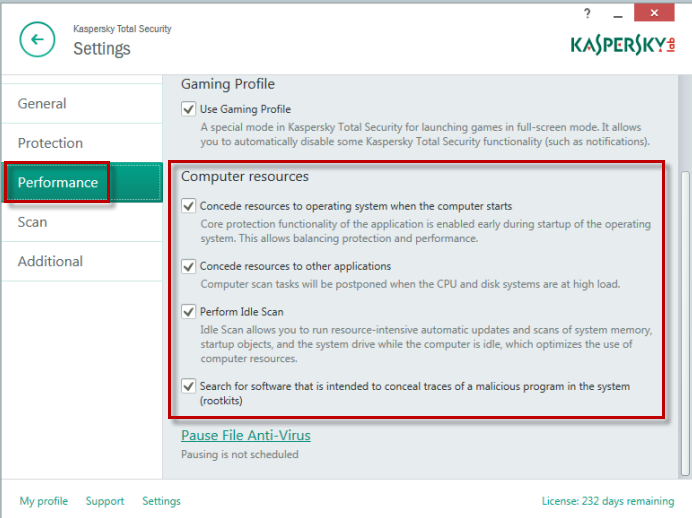
Task: Disable the Perform Idle Scan checkbox
Action: (188, 312)
